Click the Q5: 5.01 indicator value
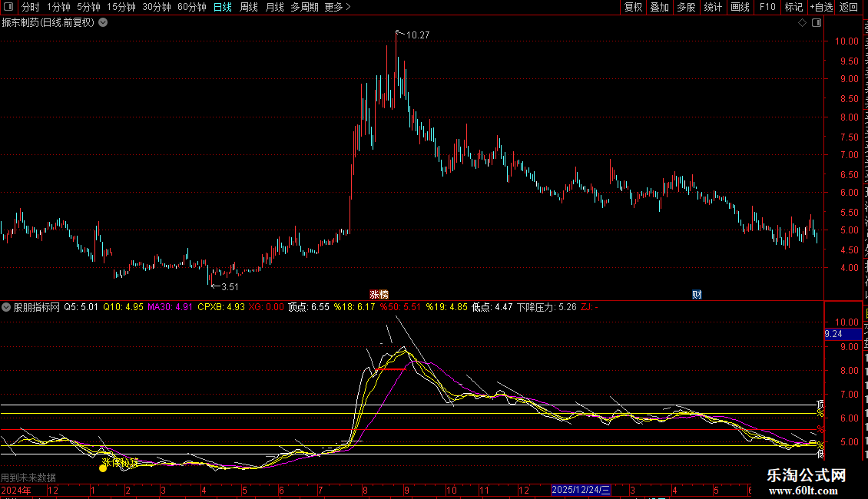The height and width of the screenshot is (499, 868). [x=81, y=307]
